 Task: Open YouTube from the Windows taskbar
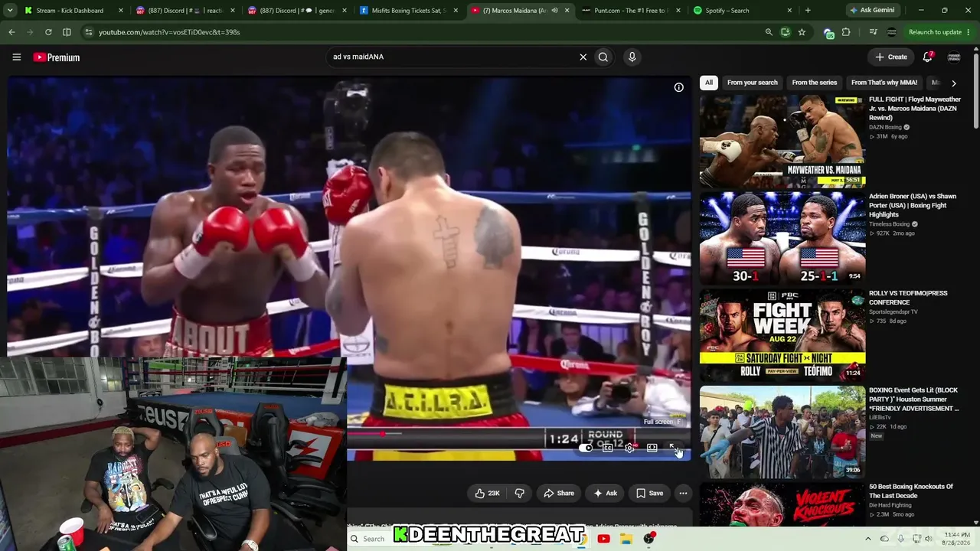[603, 539]
